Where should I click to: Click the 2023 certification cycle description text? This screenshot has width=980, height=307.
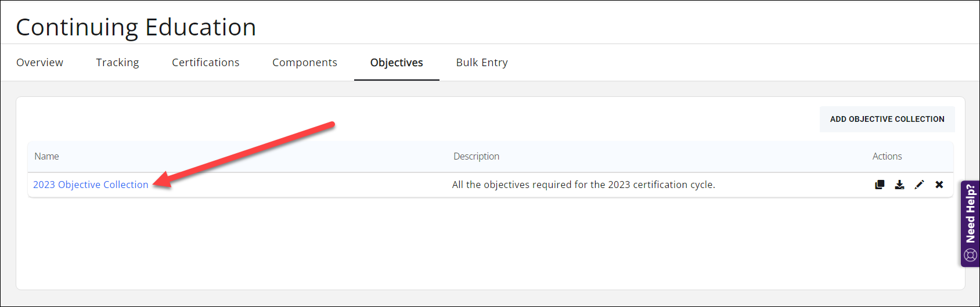pos(583,185)
